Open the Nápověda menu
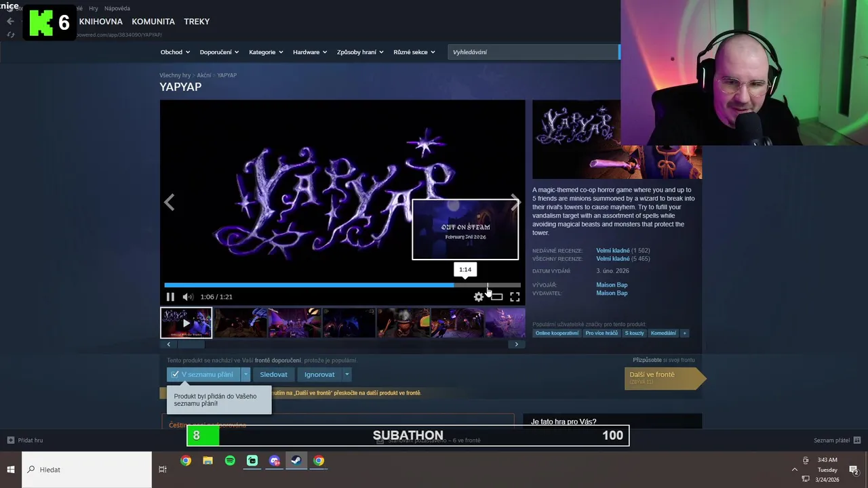 [x=117, y=9]
